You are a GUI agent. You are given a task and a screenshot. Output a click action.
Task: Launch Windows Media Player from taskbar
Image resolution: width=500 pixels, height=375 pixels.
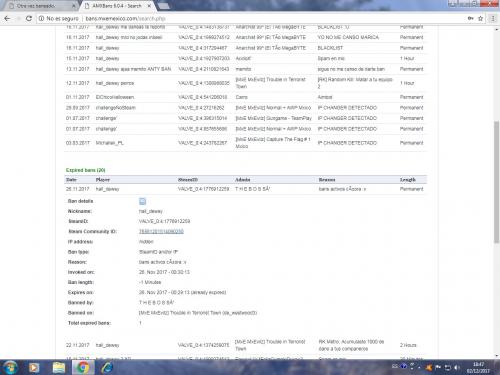tap(34, 367)
